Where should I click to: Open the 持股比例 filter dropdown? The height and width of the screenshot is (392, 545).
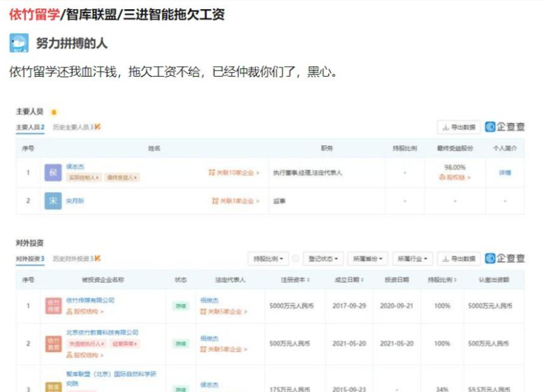[268, 258]
